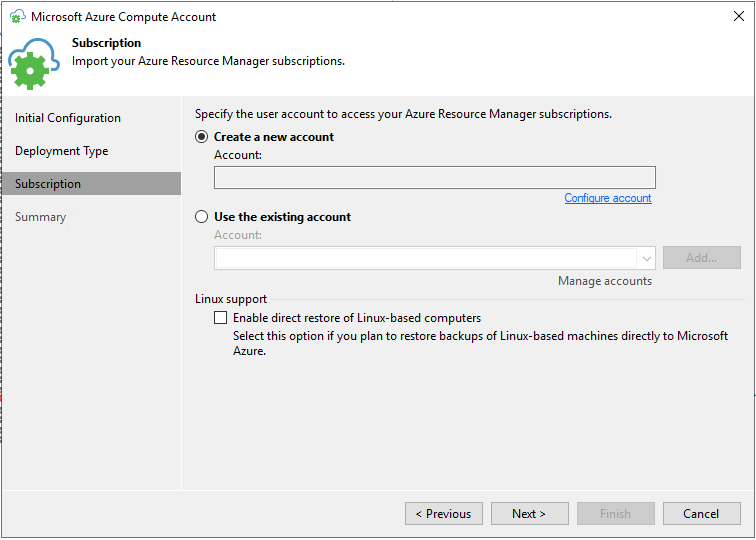Select the Create a new account option
The image size is (756, 540).
pyautogui.click(x=202, y=137)
